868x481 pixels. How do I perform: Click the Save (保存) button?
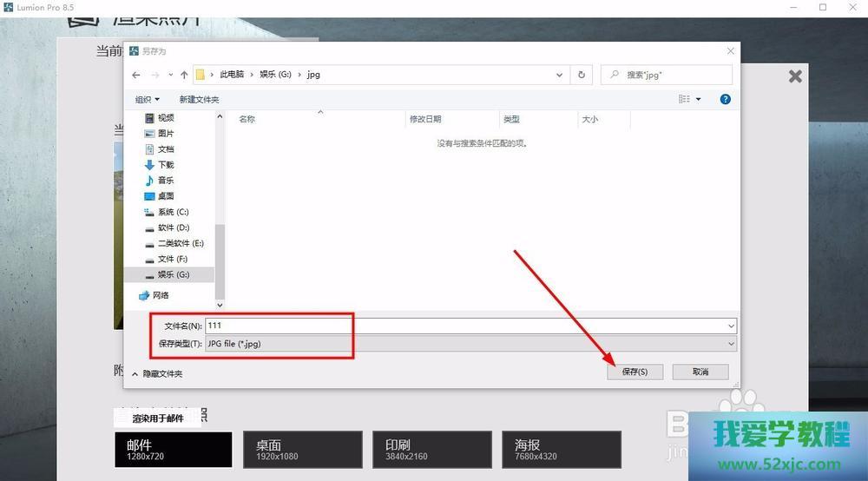635,372
